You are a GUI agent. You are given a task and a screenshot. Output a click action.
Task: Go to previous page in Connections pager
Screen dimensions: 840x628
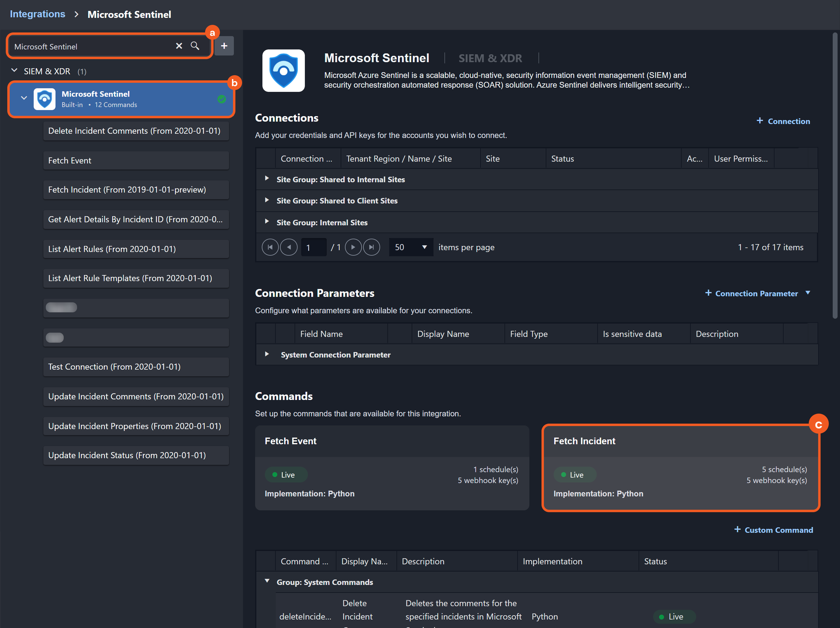pyautogui.click(x=288, y=247)
